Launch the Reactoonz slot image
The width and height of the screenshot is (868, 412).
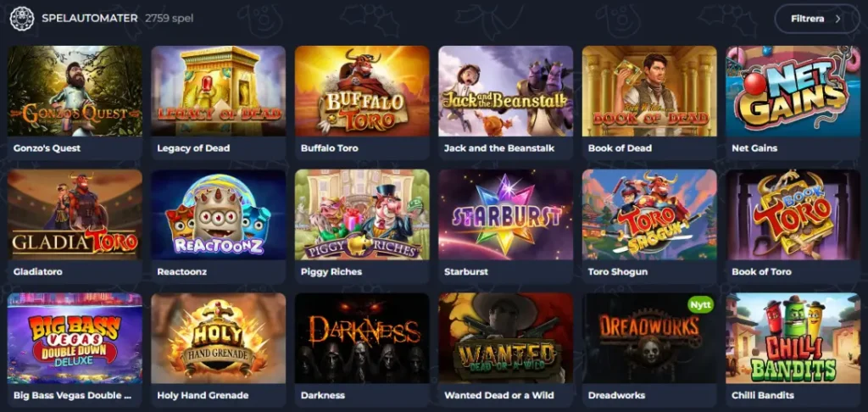click(x=218, y=214)
